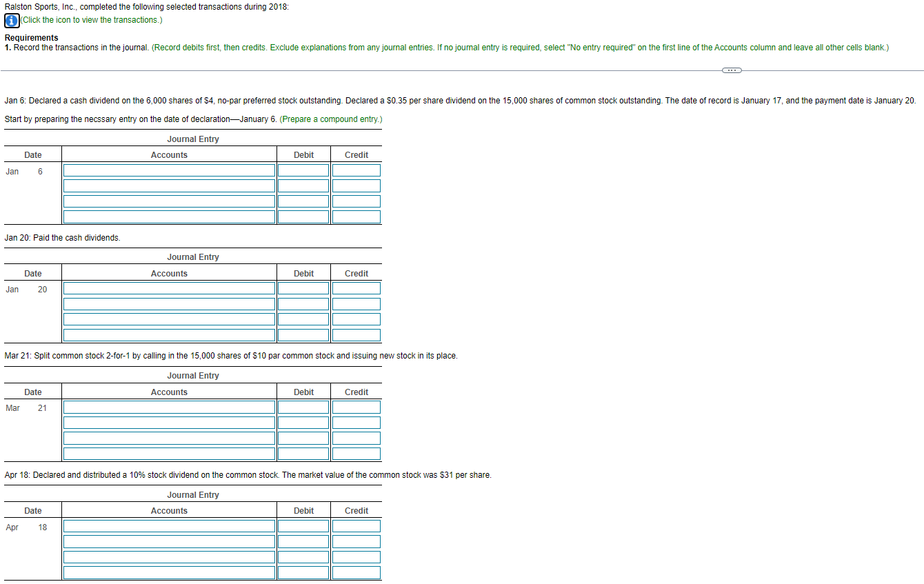
Task: Focus the Jan 20 entry fourth-row Debit field
Action: (303, 335)
